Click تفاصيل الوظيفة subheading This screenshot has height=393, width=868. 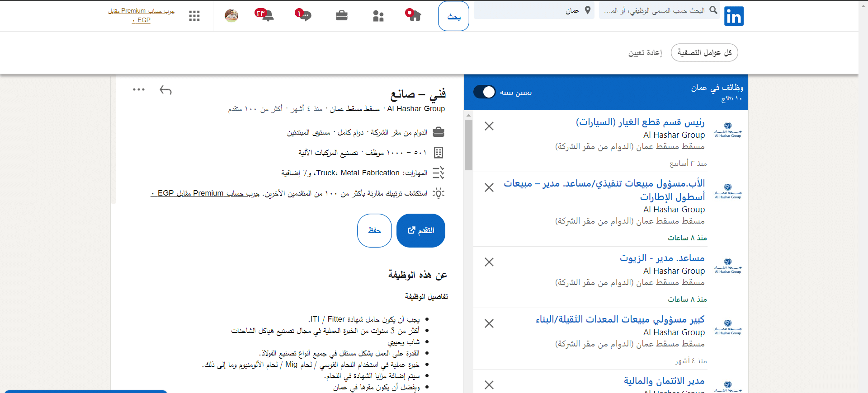point(426,297)
